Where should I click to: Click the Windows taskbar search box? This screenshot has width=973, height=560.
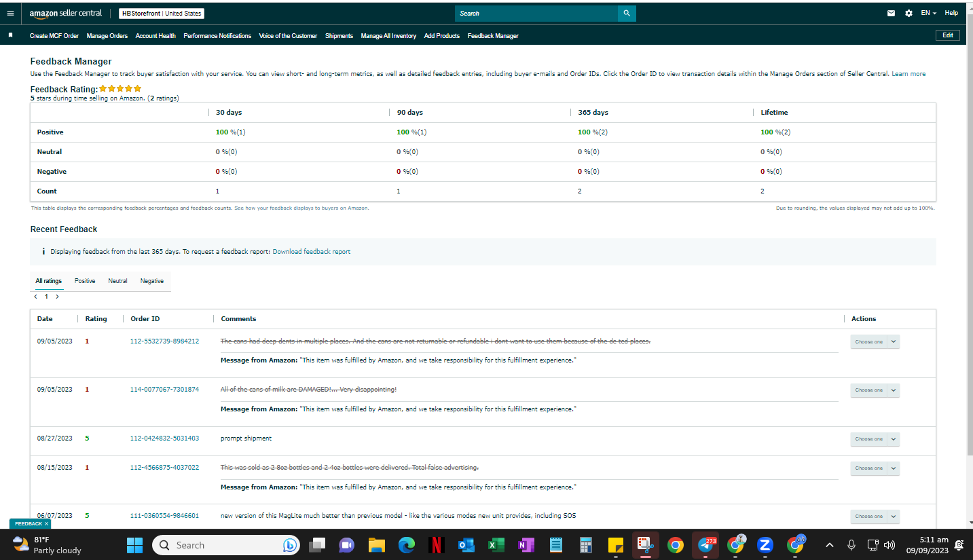[x=226, y=545]
